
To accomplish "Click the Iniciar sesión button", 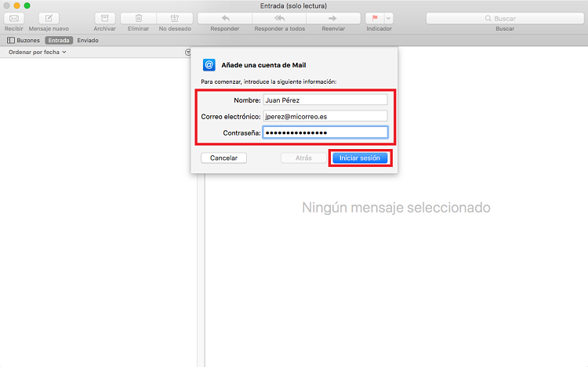I will coord(360,158).
